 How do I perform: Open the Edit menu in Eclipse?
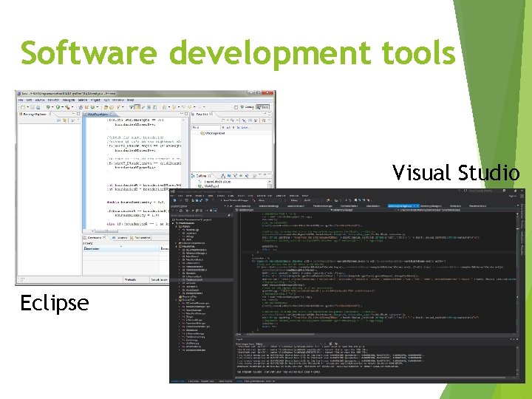(29, 100)
